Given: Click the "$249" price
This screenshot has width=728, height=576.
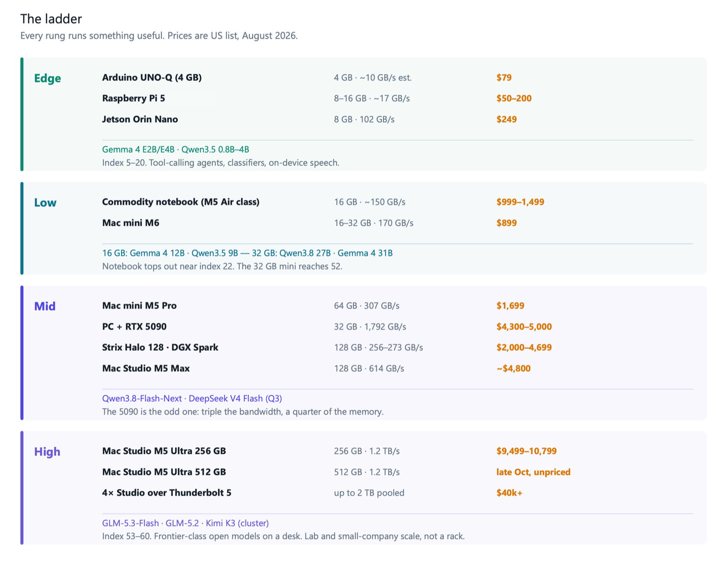Looking at the screenshot, I should click(507, 119).
